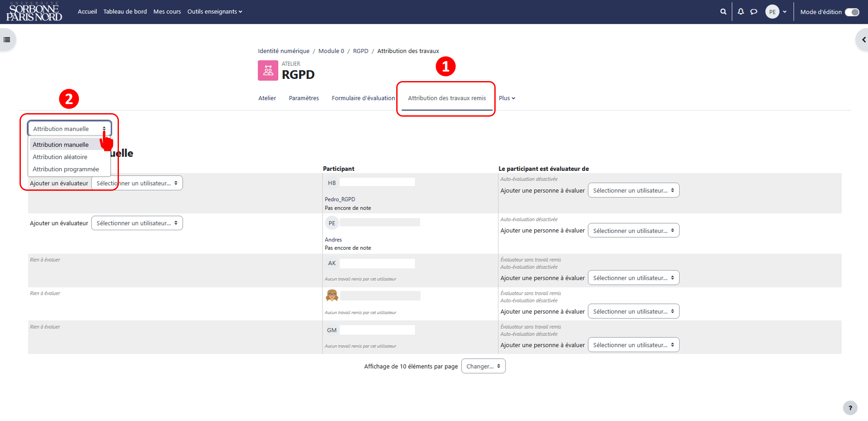Click the help question mark button
This screenshot has height=421, width=868.
click(850, 408)
